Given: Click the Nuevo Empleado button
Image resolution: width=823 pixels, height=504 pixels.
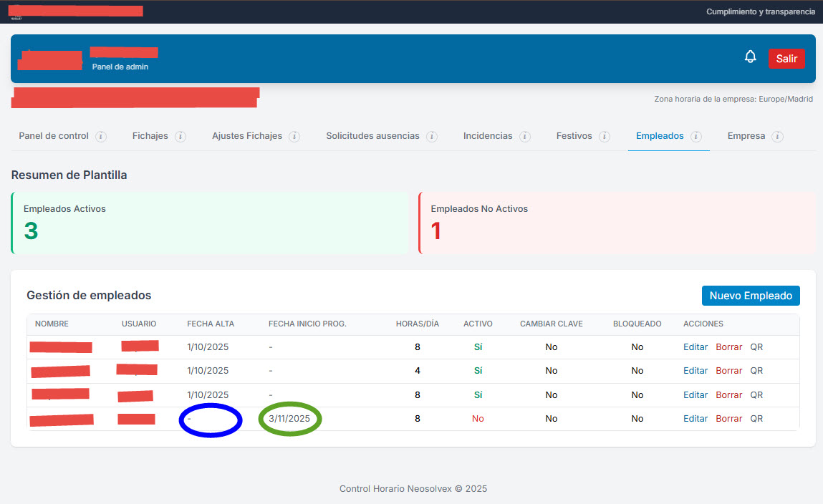Looking at the screenshot, I should tap(750, 295).
